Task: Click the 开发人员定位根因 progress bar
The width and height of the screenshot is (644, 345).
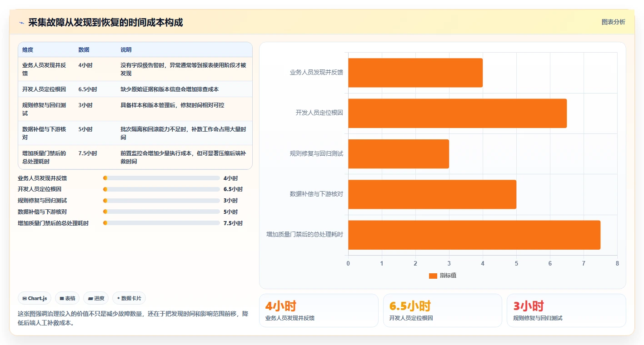Action: (x=161, y=189)
